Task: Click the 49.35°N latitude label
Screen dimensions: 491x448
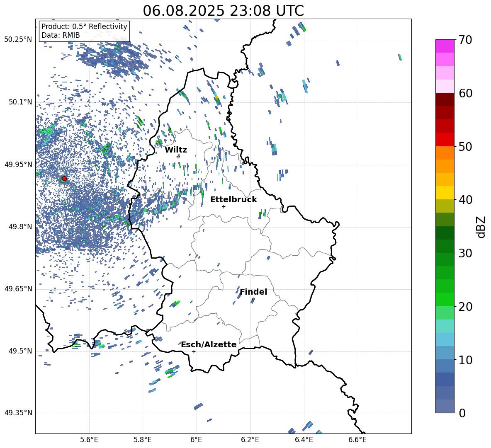Action: (18, 413)
